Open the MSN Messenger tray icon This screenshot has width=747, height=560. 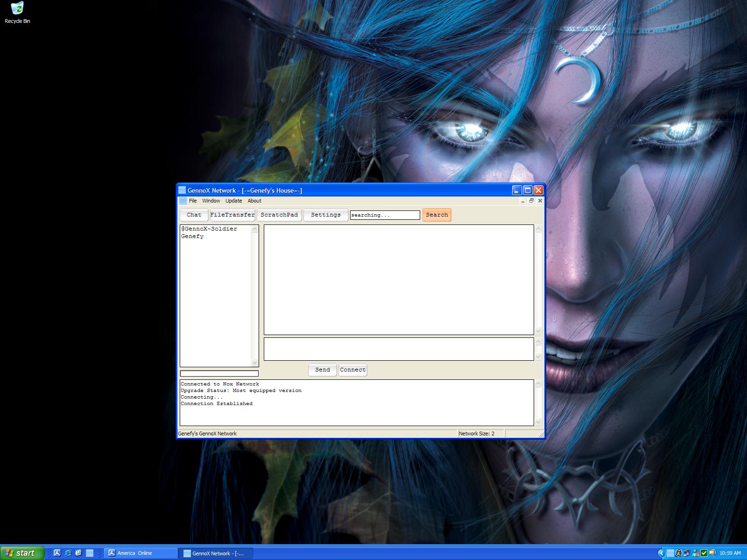(696, 553)
